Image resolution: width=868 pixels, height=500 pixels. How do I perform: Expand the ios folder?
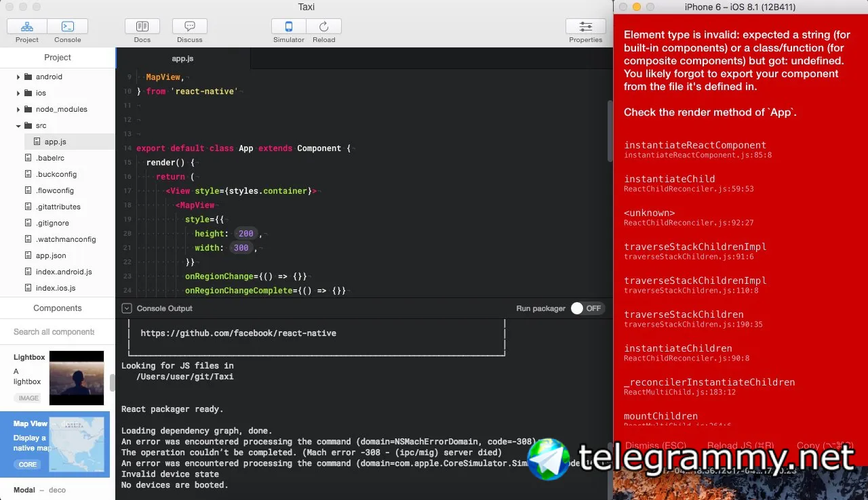tap(18, 93)
